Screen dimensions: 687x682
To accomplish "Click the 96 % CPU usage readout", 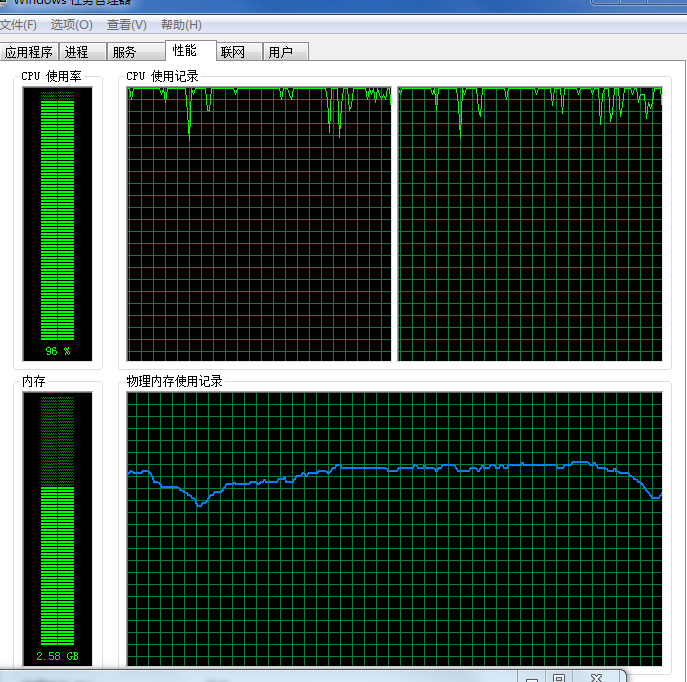I will pos(57,351).
